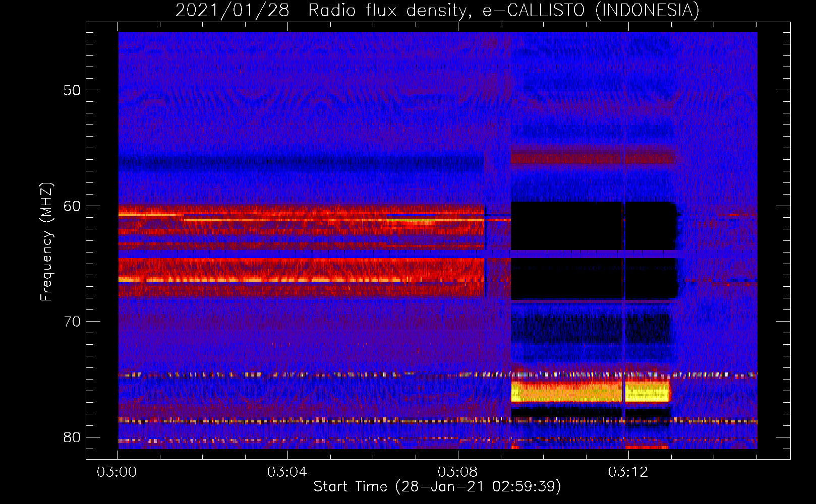Click the 60 MHz frequency tick label
The height and width of the screenshot is (504, 816).
72,206
